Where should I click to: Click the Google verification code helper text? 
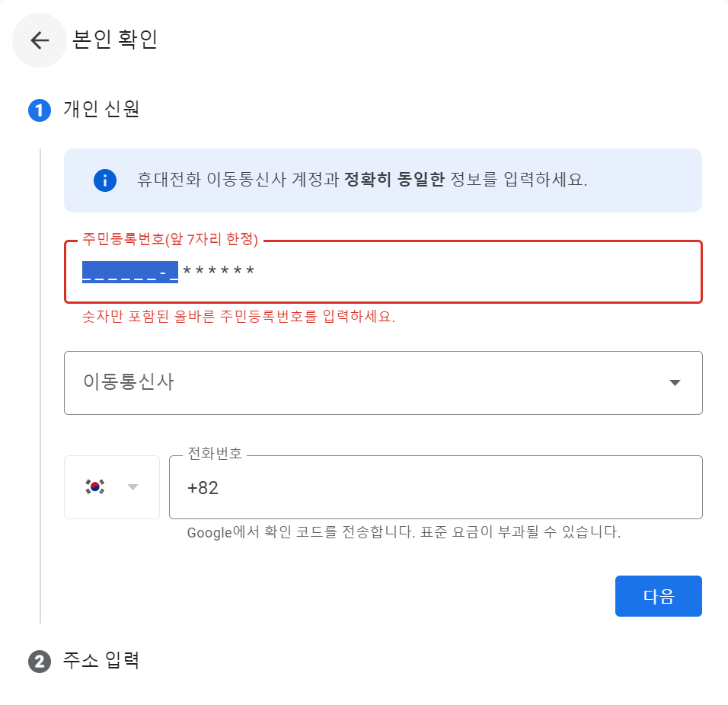pos(404,532)
